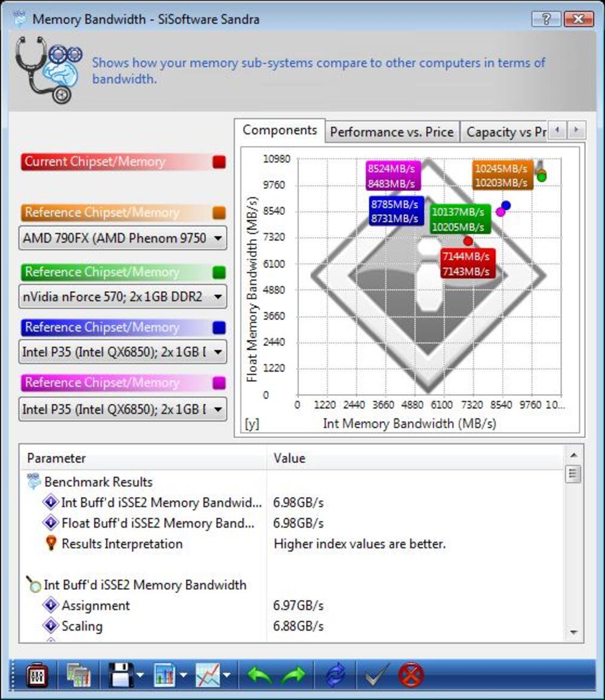Switch to the Components tab
605x700 pixels.
pos(280,130)
